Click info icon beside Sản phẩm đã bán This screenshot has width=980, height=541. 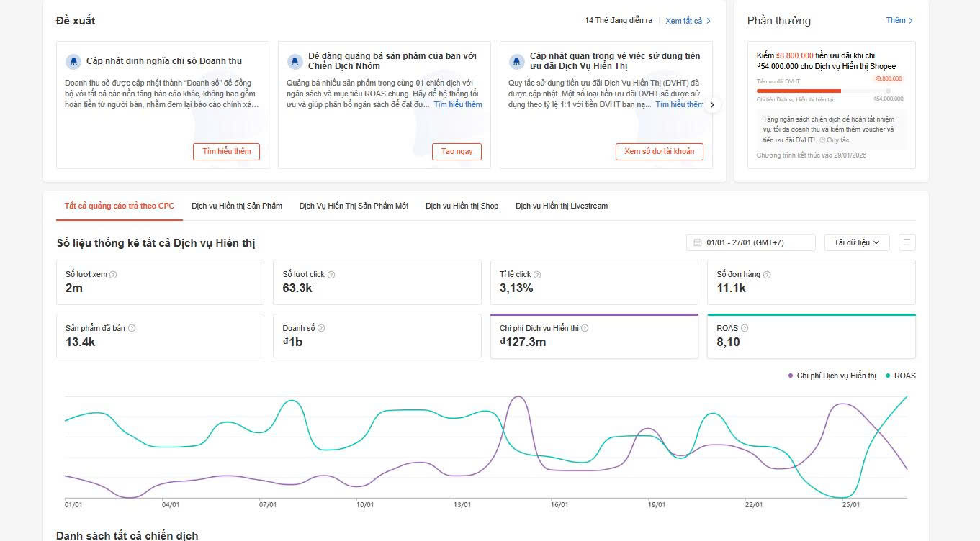click(132, 329)
